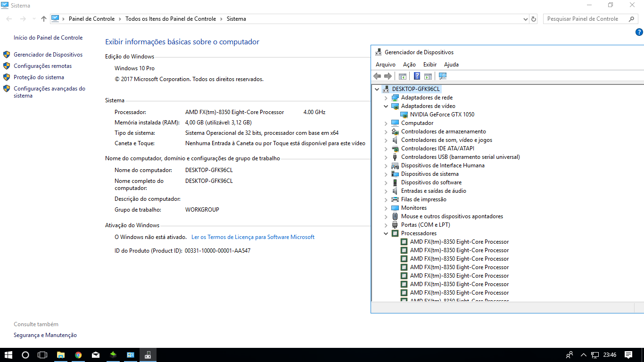Open File Explorer from the taskbar
644x362 pixels.
coord(61,355)
